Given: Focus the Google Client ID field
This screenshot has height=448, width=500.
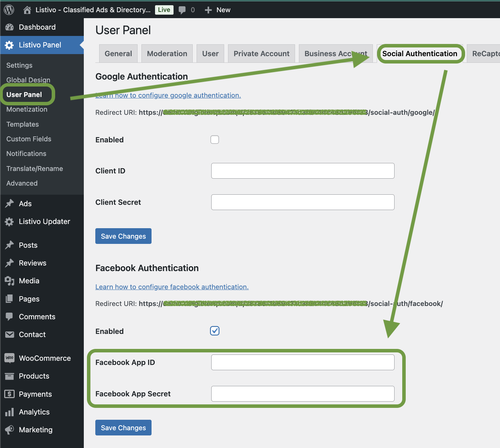Looking at the screenshot, I should pos(303,171).
